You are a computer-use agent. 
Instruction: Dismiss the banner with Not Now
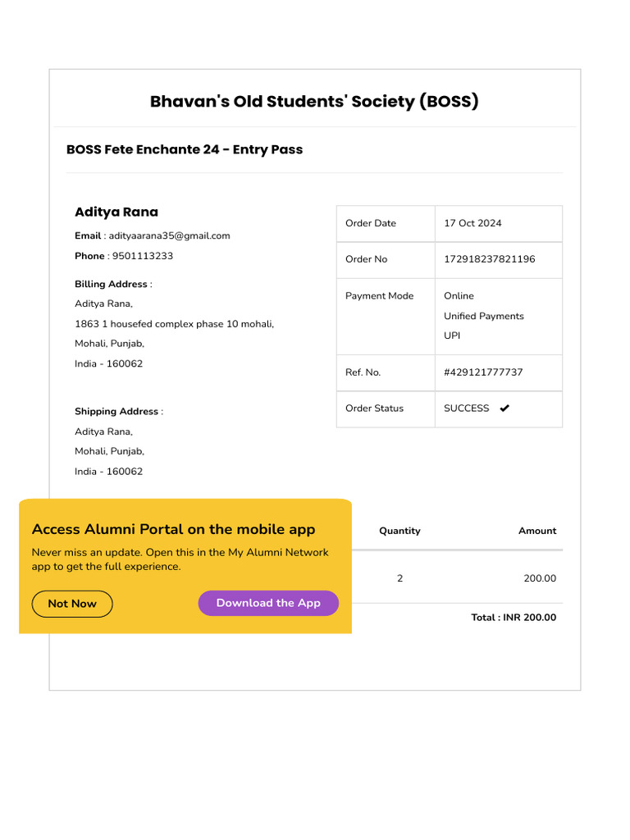[72, 604]
